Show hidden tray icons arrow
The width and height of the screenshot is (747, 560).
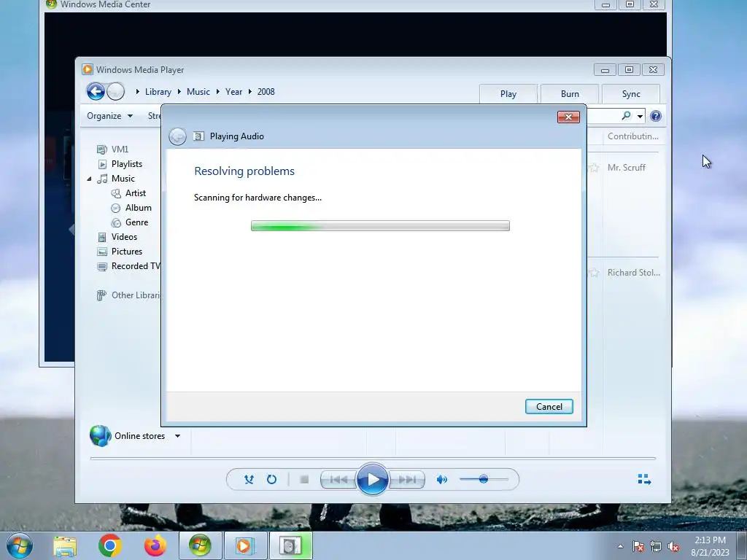point(620,546)
